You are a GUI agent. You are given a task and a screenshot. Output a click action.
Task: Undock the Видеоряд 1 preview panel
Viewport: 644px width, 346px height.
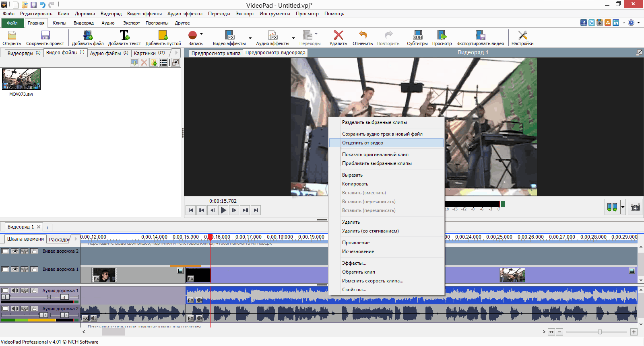[x=639, y=53]
